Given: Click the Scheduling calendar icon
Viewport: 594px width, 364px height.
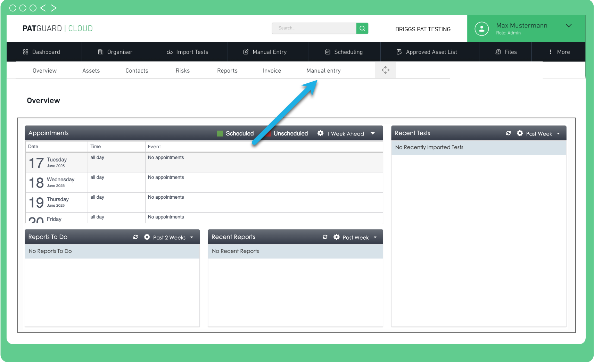Looking at the screenshot, I should pyautogui.click(x=328, y=52).
